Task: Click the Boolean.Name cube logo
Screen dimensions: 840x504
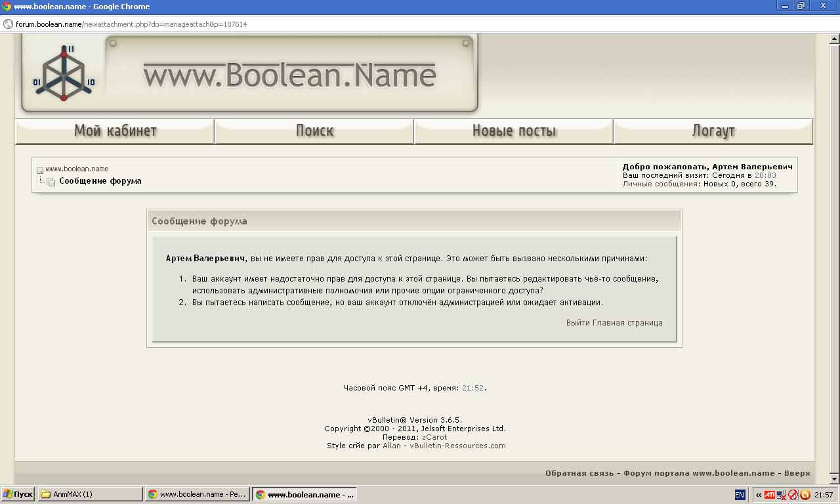Action: point(64,73)
